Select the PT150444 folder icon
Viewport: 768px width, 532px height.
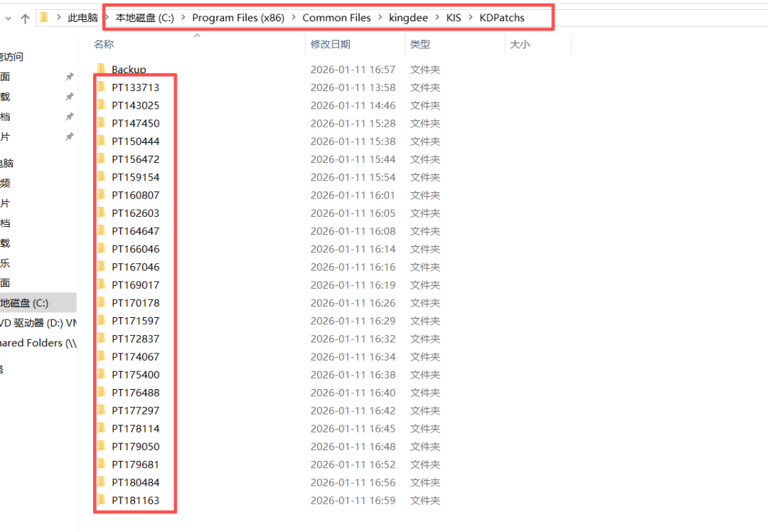click(x=101, y=141)
